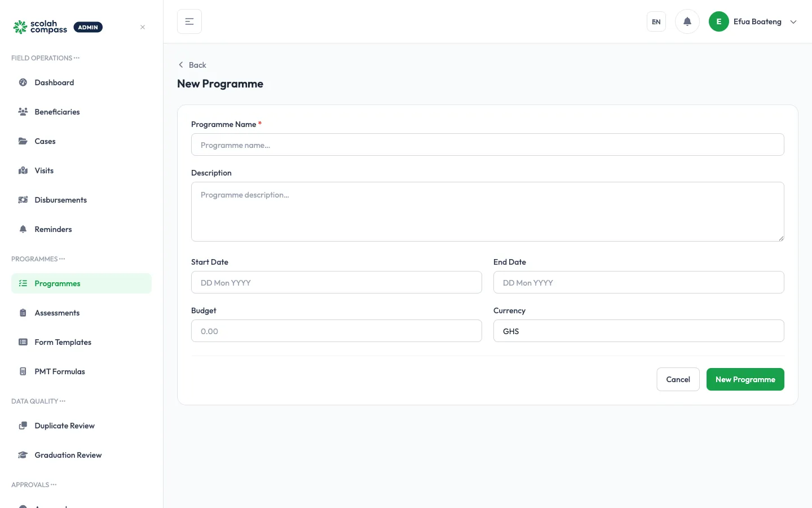Image resolution: width=812 pixels, height=508 pixels.
Task: Click the Disbursements money icon
Action: [x=23, y=200]
